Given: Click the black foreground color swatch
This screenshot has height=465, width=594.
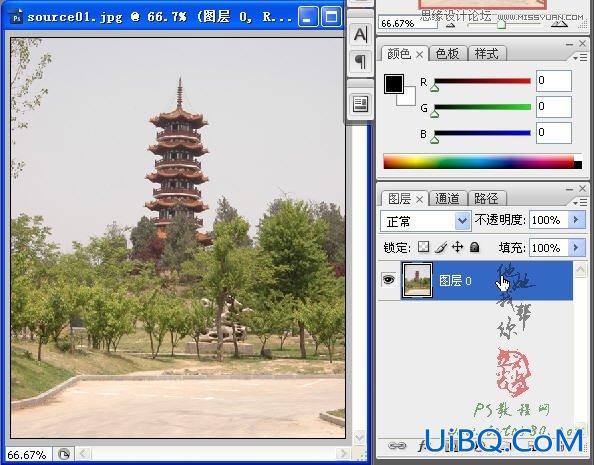Looking at the screenshot, I should coord(394,84).
